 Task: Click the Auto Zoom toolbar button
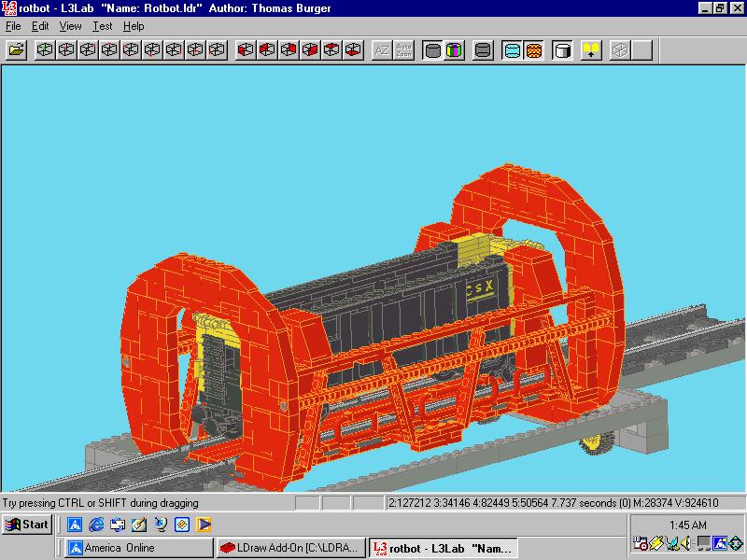click(x=403, y=50)
